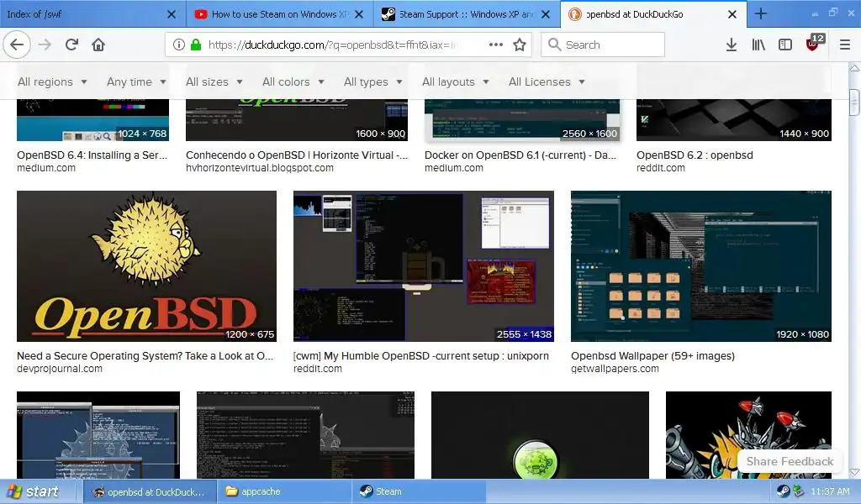Toggle the sidebar view icon

click(x=785, y=45)
